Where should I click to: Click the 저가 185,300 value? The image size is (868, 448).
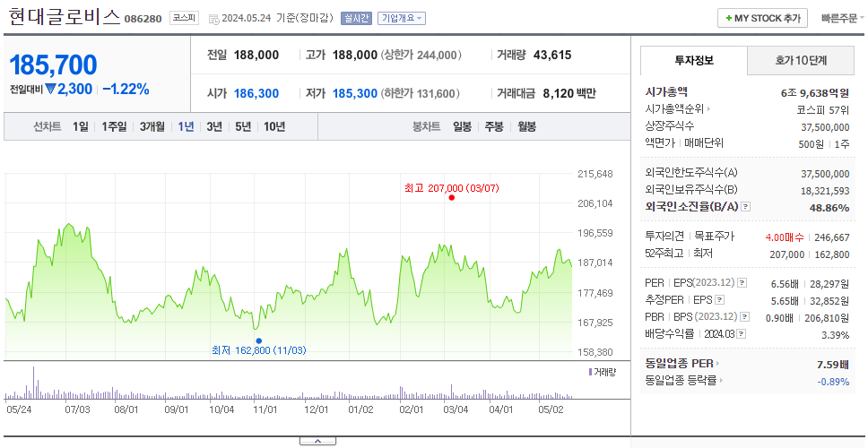click(x=355, y=93)
